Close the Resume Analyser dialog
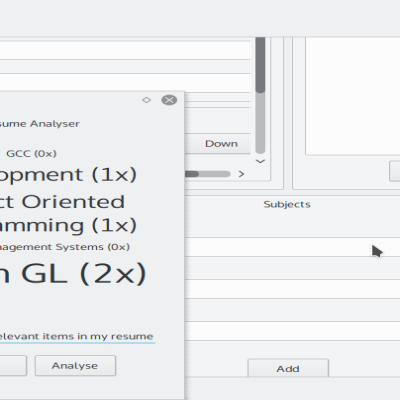The height and width of the screenshot is (400, 400). tap(169, 100)
